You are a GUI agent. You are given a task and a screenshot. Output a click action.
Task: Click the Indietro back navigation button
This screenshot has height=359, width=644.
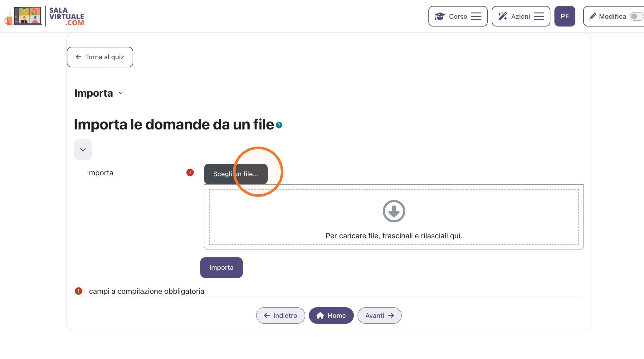(281, 316)
